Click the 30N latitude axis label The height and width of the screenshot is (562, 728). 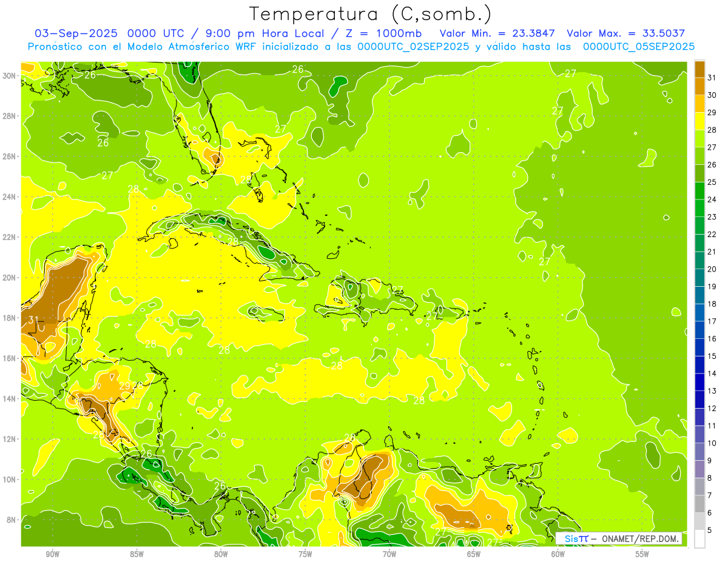click(x=9, y=76)
